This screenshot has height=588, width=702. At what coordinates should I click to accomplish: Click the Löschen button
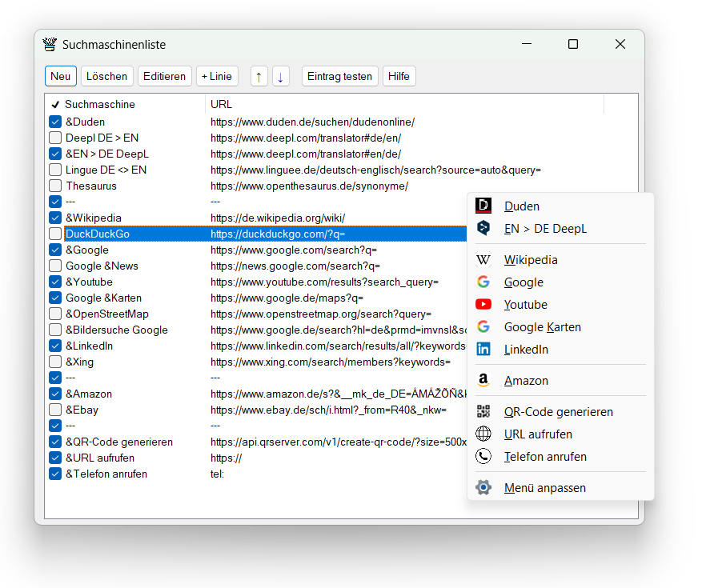coord(106,77)
